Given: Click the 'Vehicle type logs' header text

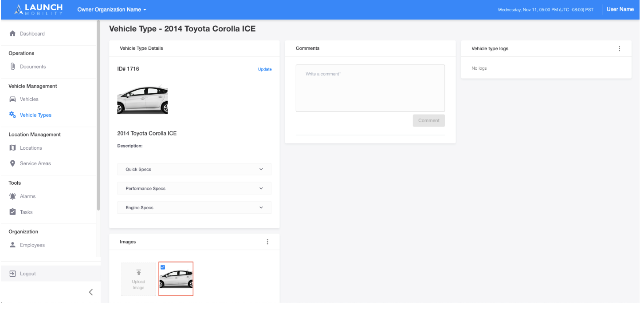Looking at the screenshot, I should tap(490, 49).
